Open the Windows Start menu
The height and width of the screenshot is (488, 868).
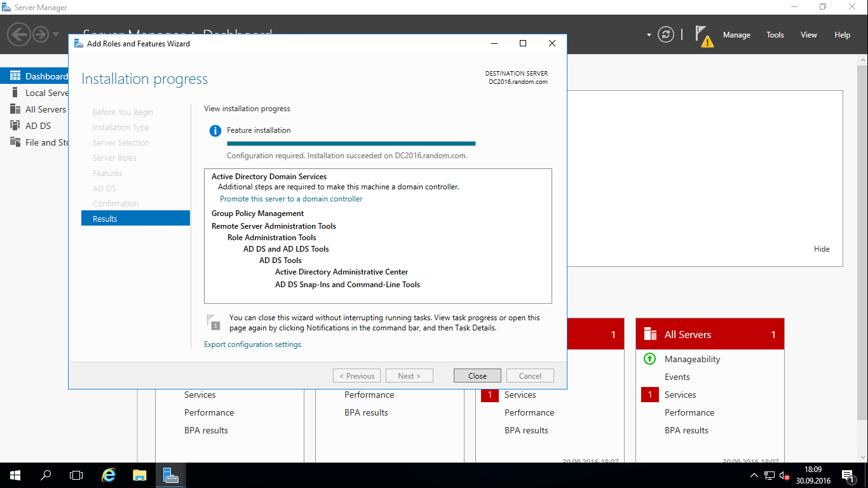[x=15, y=475]
